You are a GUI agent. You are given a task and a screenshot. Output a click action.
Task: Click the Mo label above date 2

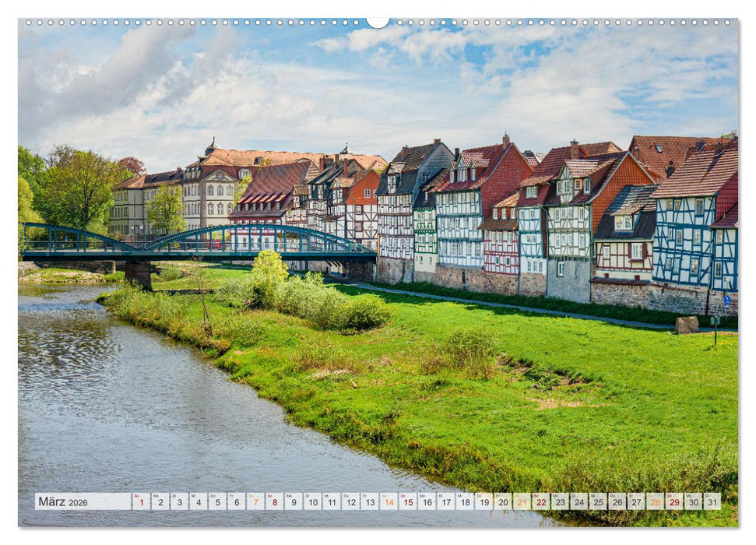click(156, 495)
